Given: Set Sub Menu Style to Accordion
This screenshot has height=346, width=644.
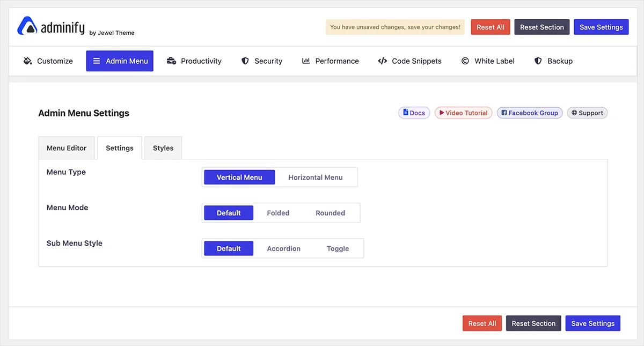Looking at the screenshot, I should tap(284, 248).
